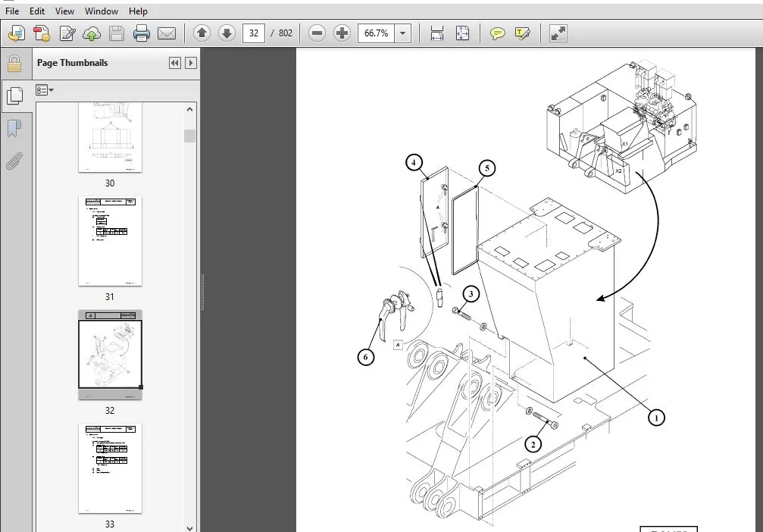Open the Page Thumbnails panel icon
Image resolution: width=763 pixels, height=532 pixels.
pyautogui.click(x=14, y=96)
